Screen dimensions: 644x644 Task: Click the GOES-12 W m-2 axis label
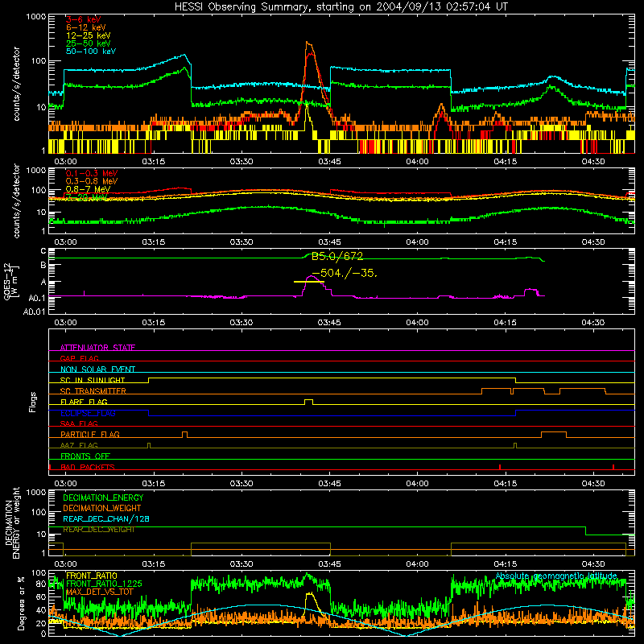(x=10, y=281)
